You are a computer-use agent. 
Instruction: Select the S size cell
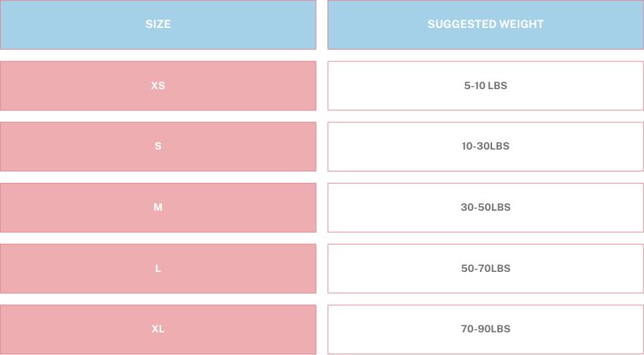158,147
